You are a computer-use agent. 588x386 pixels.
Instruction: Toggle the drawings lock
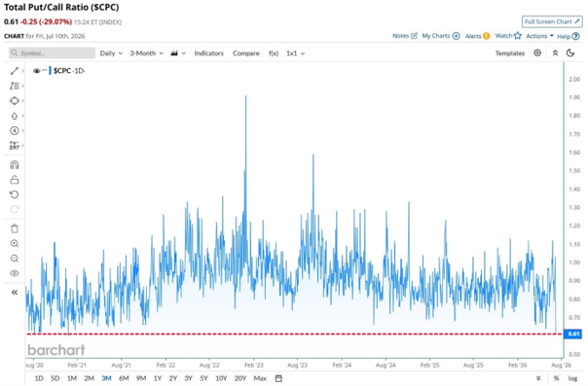[15, 180]
